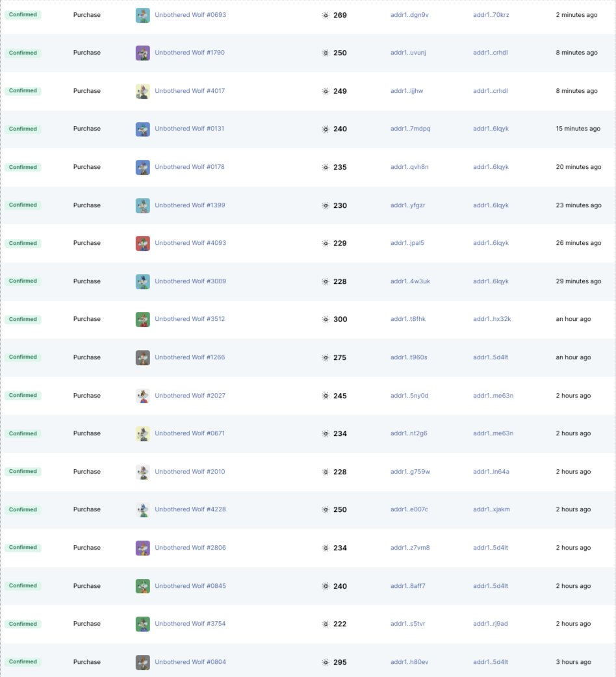
Task: Click the Confirmed badge for Wolf #3754
Action: tap(23, 623)
